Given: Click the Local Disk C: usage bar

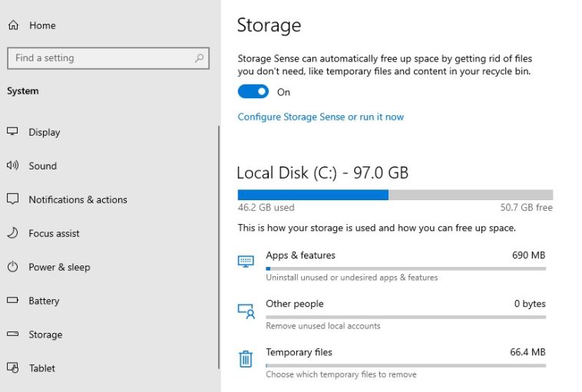Looking at the screenshot, I should coord(395,195).
